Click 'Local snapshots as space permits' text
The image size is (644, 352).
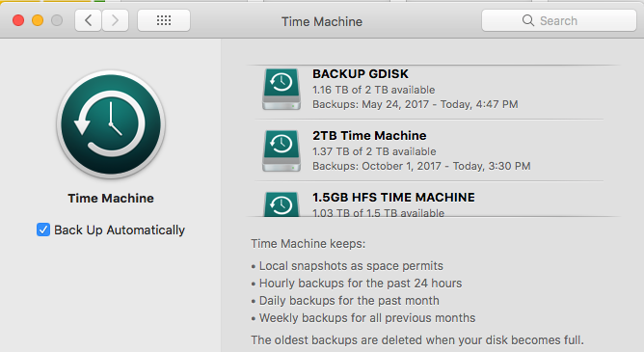pyautogui.click(x=351, y=266)
